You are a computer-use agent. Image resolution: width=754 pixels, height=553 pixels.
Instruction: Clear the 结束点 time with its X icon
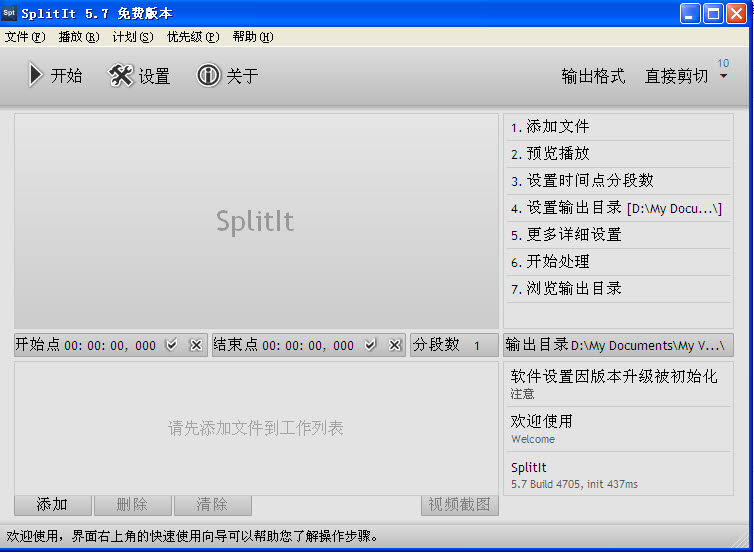click(394, 345)
